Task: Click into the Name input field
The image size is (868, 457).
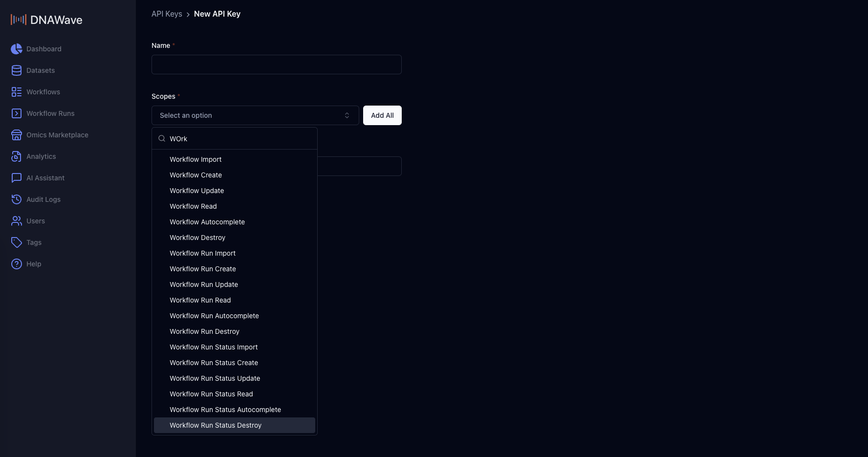Action: click(x=276, y=64)
